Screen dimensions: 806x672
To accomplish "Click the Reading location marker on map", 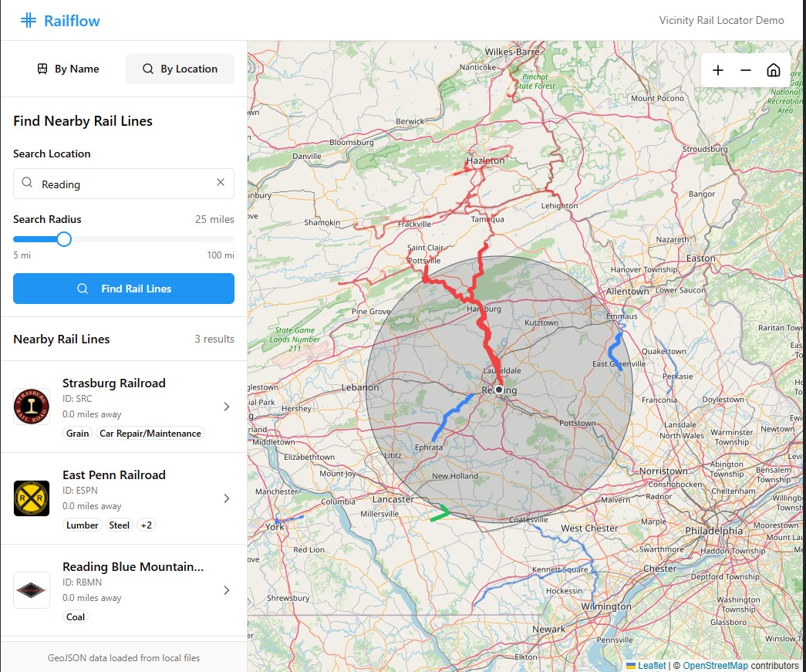I will (x=499, y=390).
